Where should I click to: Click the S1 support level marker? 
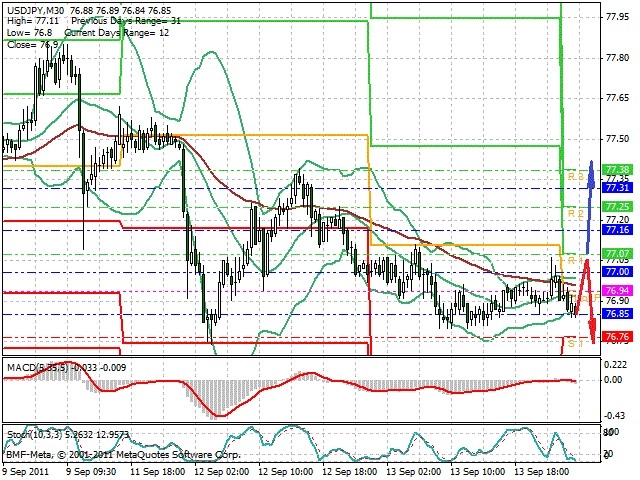coord(576,344)
